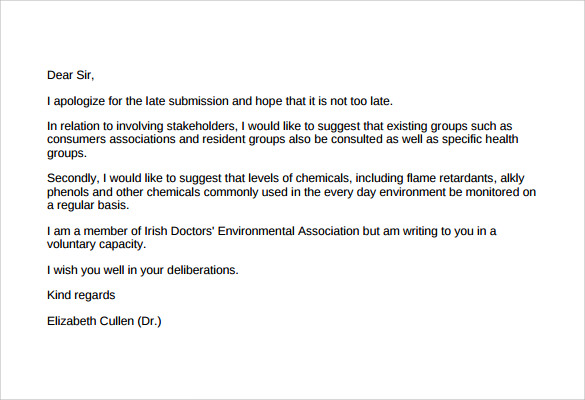Click the phrase 'voluntary capacity.'

96,245
